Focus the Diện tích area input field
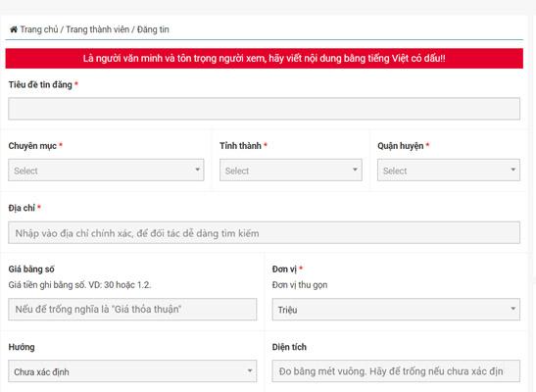This screenshot has height=392, width=536. coord(396,370)
